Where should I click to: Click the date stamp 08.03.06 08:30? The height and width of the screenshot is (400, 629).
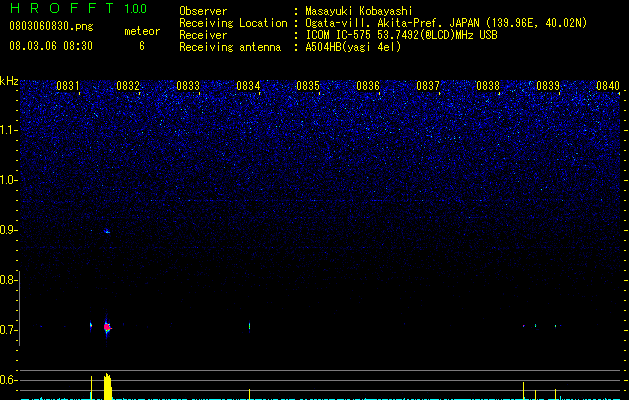tap(51, 46)
